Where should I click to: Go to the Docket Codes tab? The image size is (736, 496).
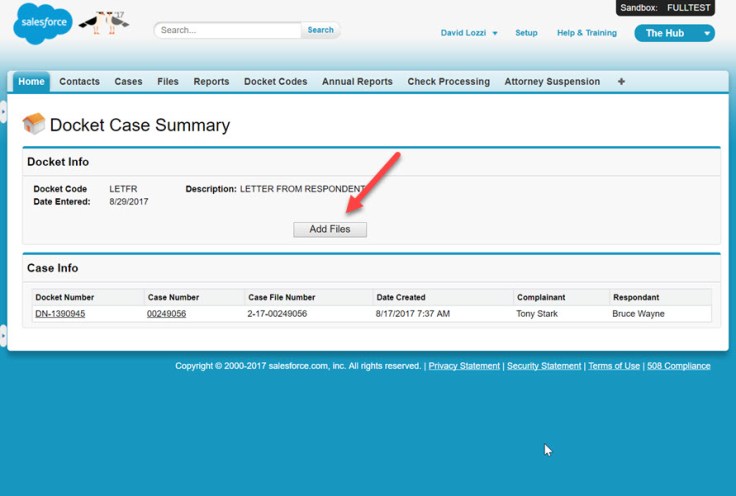tap(276, 82)
